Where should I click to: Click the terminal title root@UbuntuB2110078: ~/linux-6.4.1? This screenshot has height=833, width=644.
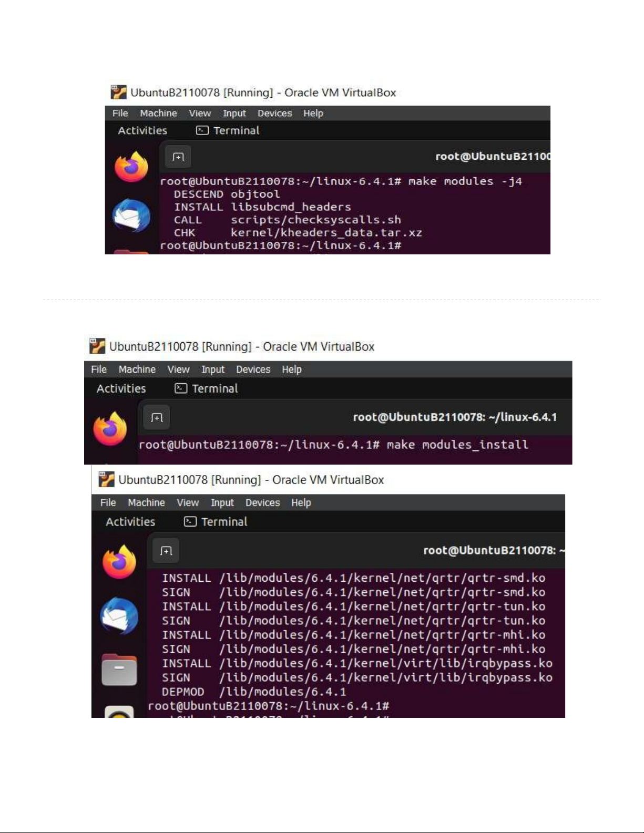[455, 417]
